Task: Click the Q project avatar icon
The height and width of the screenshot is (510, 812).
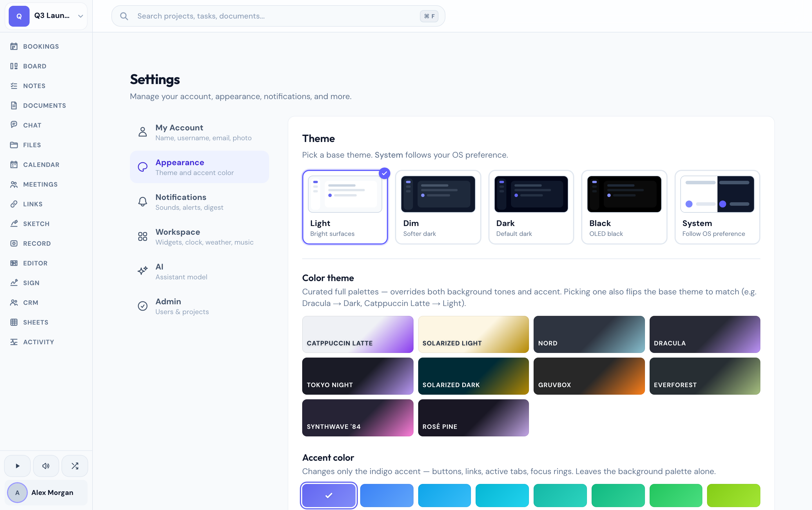Action: pyautogui.click(x=19, y=16)
